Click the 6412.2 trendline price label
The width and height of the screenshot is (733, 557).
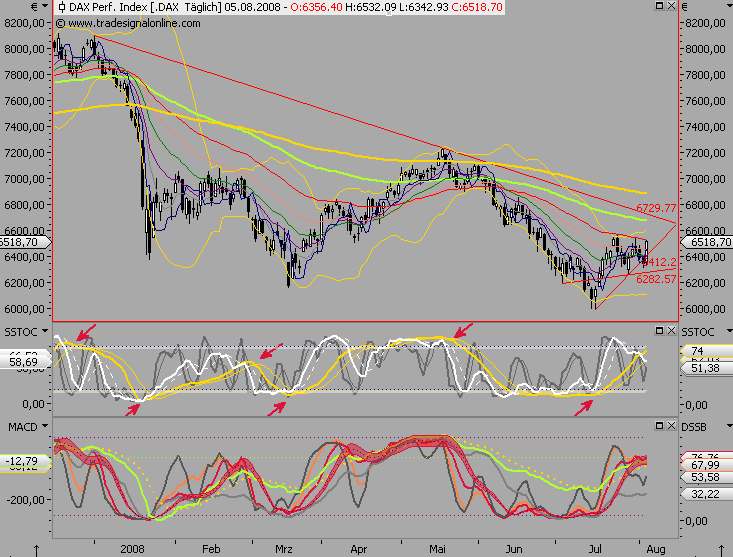point(660,262)
